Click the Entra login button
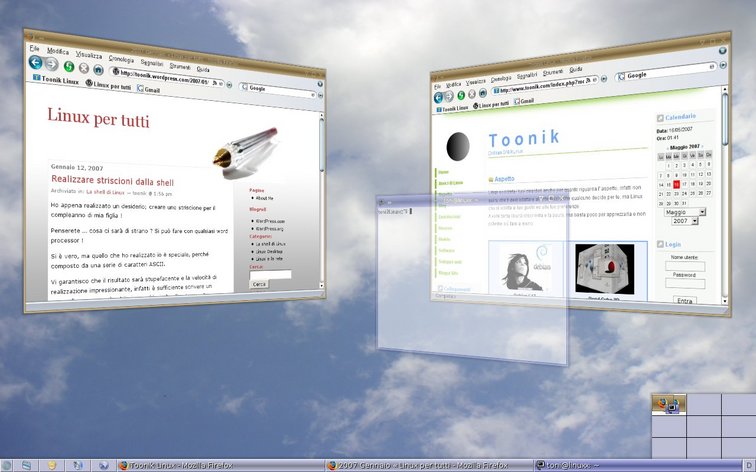Screen dimensions: 756x472 [685, 300]
